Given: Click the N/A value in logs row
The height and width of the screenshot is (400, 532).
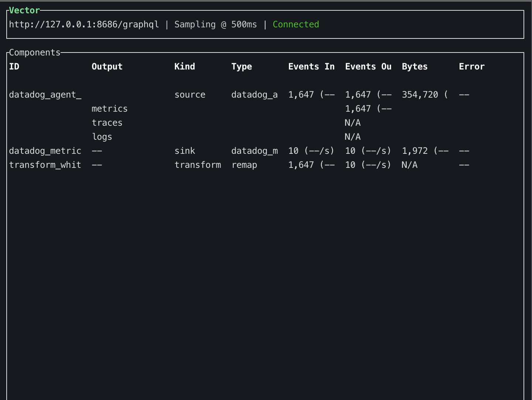Looking at the screenshot, I should click(x=353, y=137).
